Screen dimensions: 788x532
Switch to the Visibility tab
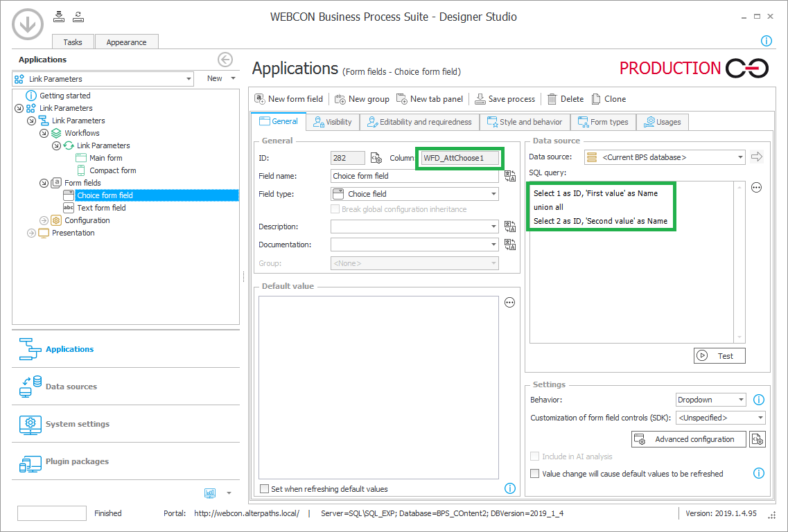(x=332, y=122)
